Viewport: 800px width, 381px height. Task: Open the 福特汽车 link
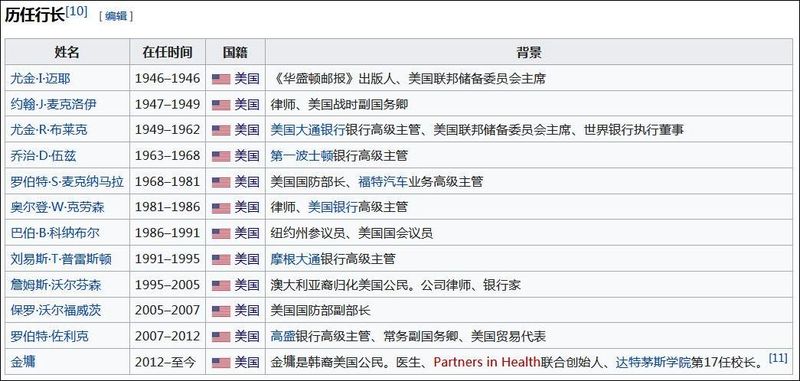(383, 182)
